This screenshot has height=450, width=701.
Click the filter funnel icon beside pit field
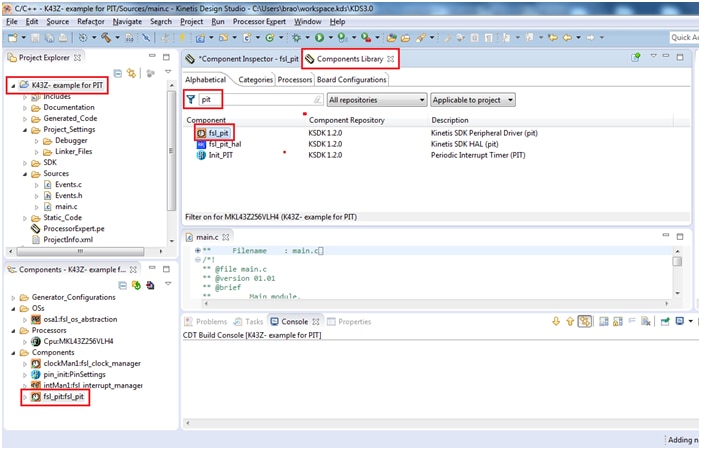(191, 100)
